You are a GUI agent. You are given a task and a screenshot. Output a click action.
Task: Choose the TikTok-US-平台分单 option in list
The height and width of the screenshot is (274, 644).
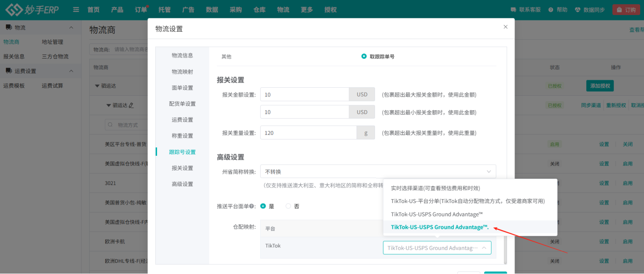click(468, 201)
